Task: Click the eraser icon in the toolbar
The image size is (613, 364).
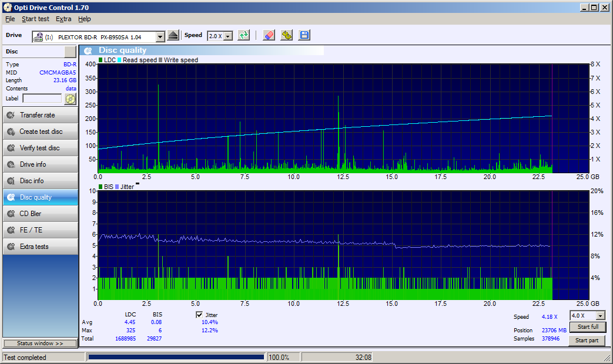Action: click(x=269, y=36)
